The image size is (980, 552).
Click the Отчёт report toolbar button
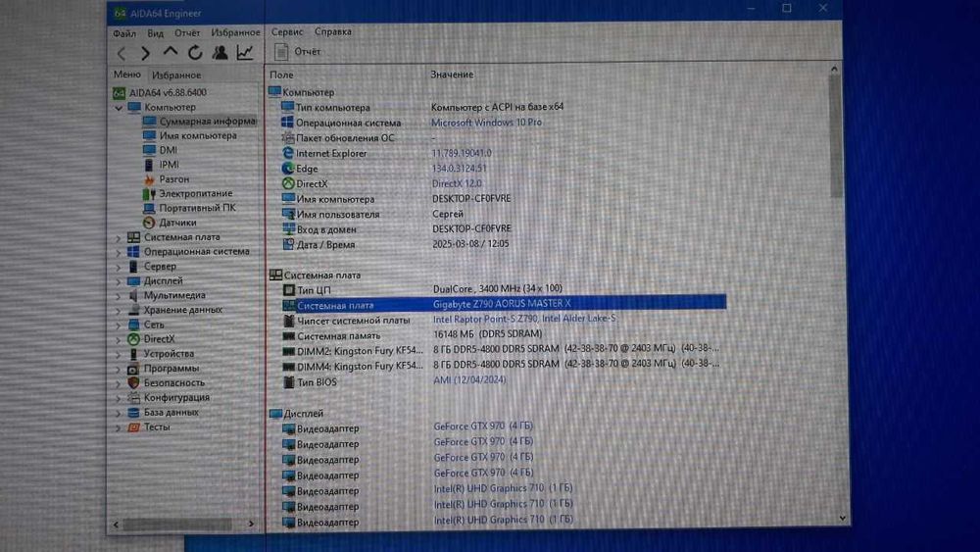(x=298, y=52)
